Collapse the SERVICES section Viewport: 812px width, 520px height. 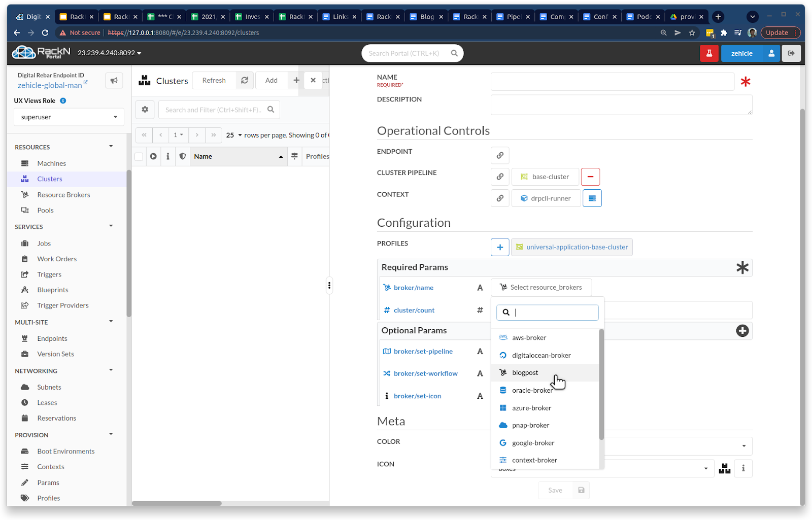[111, 226]
